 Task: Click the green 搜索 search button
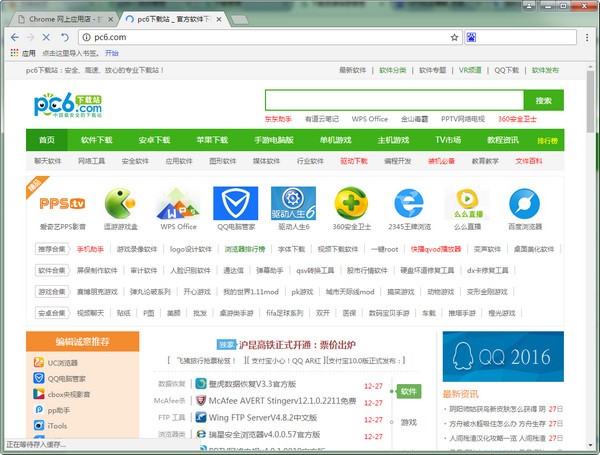click(543, 101)
